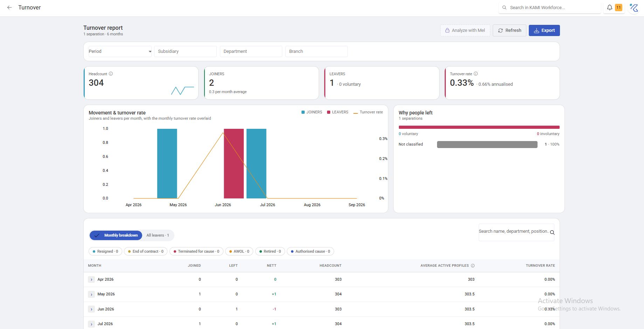
Task: Expand the Jun 2026 row
Action: [x=91, y=309]
